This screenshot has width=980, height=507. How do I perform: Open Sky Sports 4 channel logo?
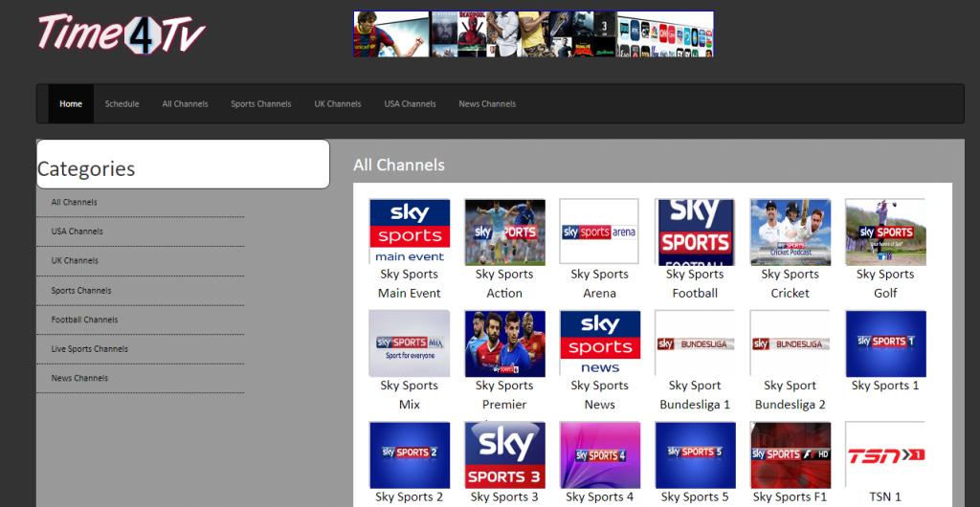tap(599, 454)
